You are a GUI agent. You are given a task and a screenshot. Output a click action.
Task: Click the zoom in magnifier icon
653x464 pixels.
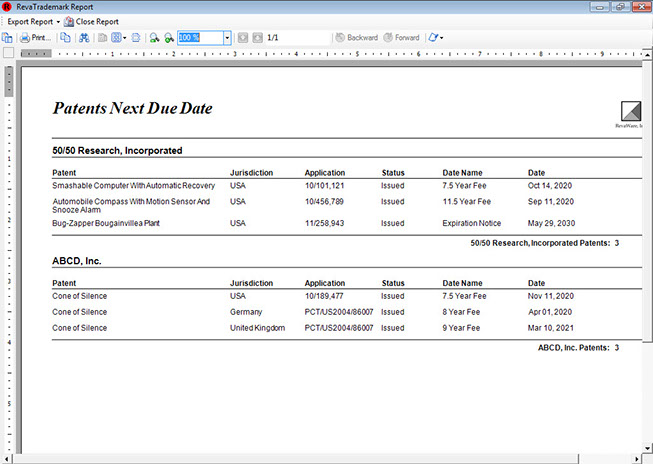pos(169,38)
